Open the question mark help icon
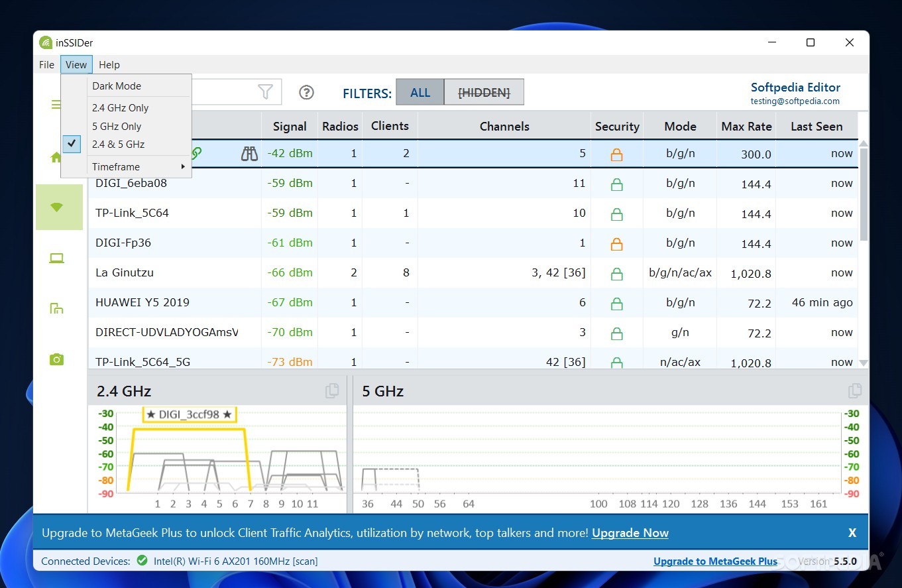 [x=306, y=93]
